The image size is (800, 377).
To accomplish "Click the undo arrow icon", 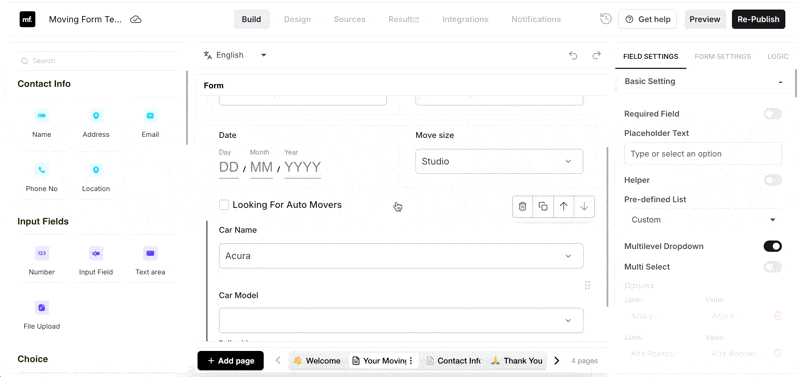I will pos(573,55).
